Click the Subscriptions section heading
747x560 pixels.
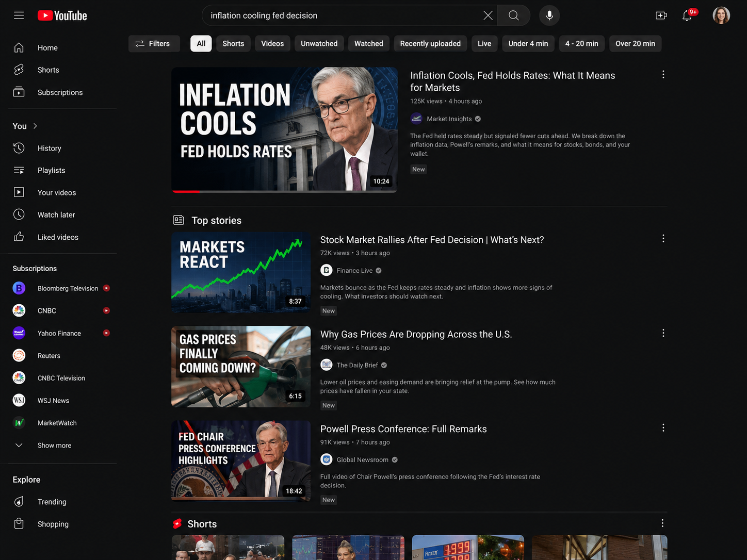(x=35, y=268)
